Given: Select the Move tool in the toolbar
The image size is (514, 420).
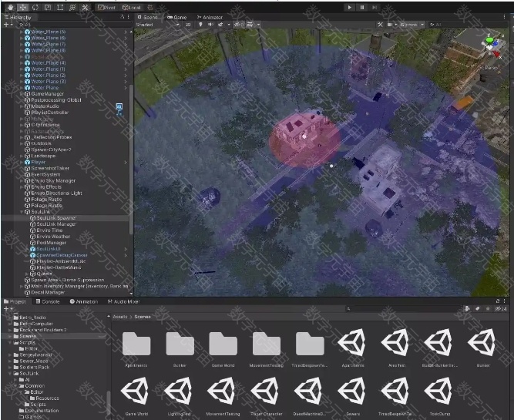Looking at the screenshot, I should coord(22,7).
